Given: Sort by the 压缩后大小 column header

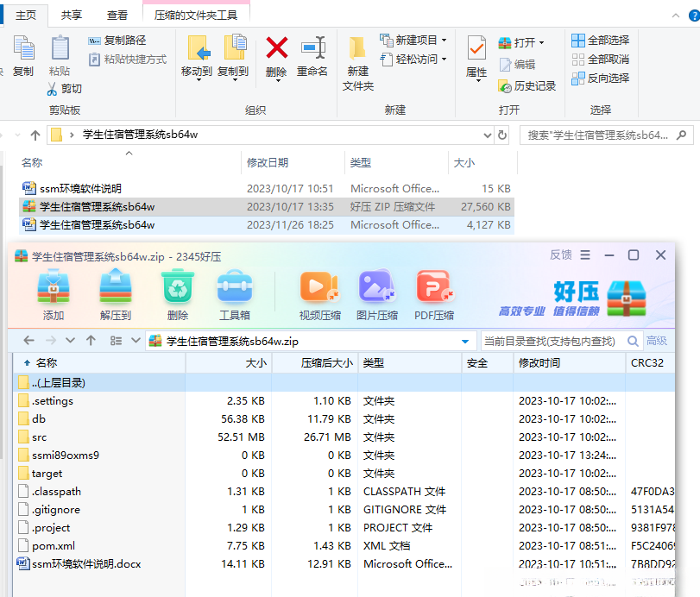Looking at the screenshot, I should (315, 362).
